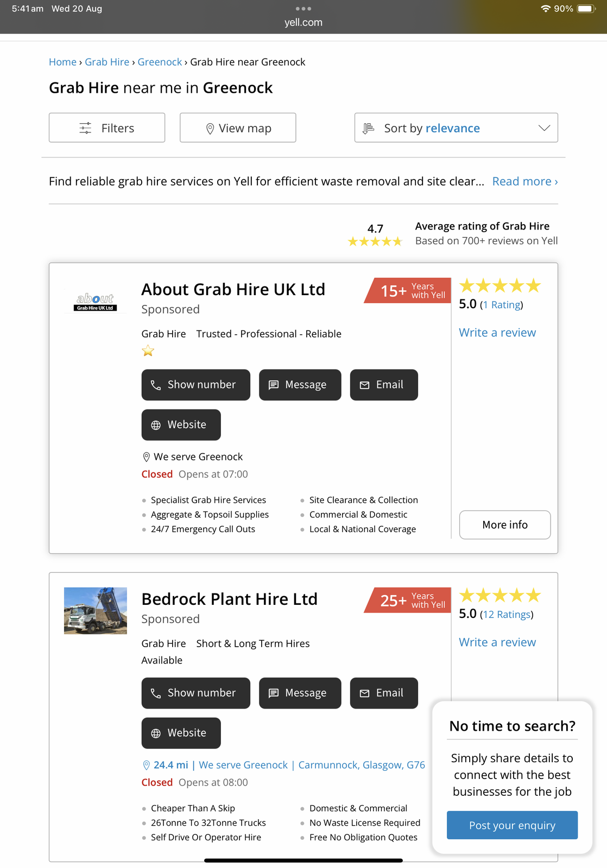Click Email envelope for About Grab Hire
The height and width of the screenshot is (868, 607).
[365, 385]
